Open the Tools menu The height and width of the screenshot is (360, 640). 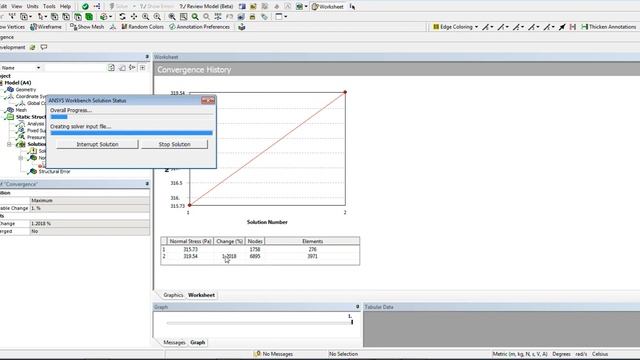pos(49,7)
